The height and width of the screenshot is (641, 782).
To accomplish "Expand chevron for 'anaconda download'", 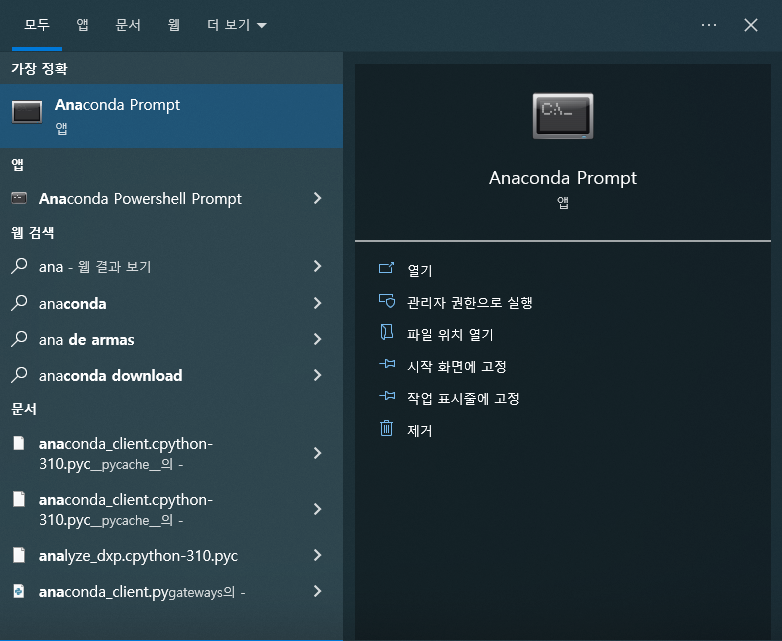I will point(318,375).
